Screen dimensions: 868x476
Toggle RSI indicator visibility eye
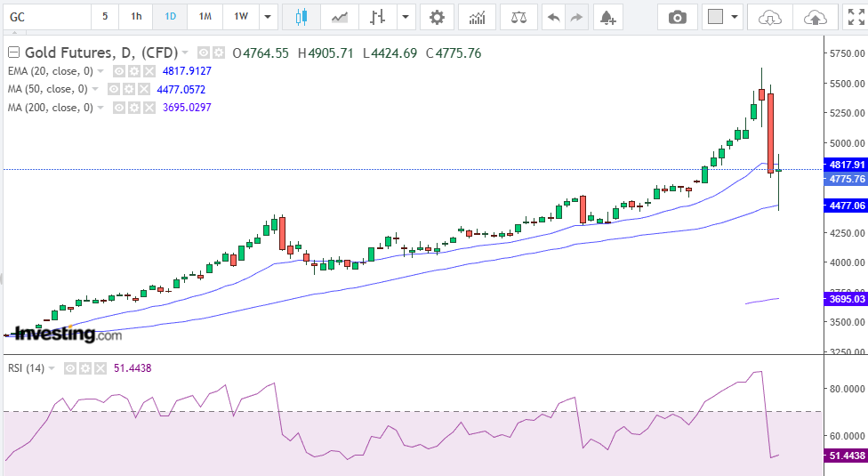click(x=69, y=368)
